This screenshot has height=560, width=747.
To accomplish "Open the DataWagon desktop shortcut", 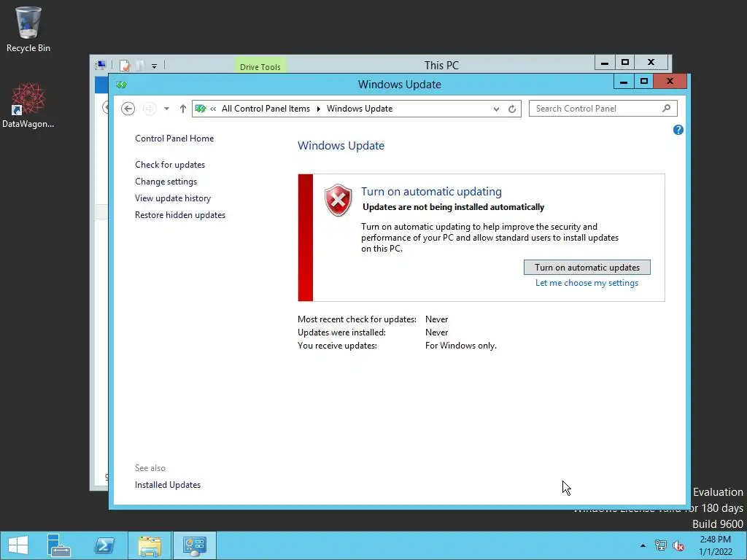I will point(28,105).
